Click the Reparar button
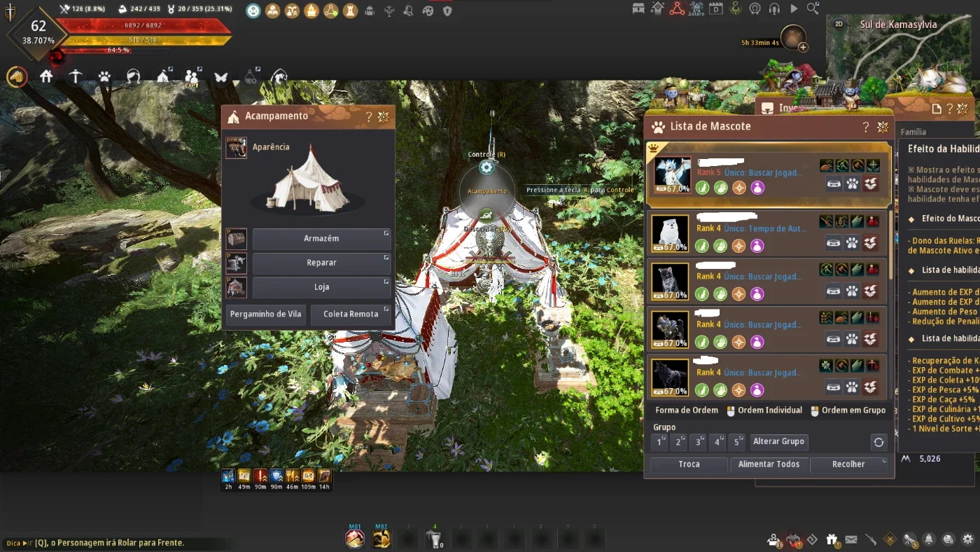This screenshot has width=980, height=552. click(321, 263)
